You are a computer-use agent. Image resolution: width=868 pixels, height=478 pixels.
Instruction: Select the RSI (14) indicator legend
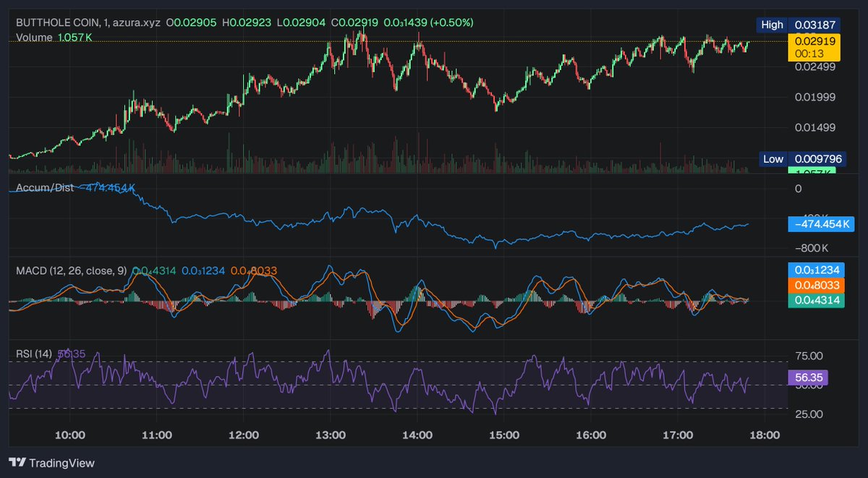pos(33,354)
